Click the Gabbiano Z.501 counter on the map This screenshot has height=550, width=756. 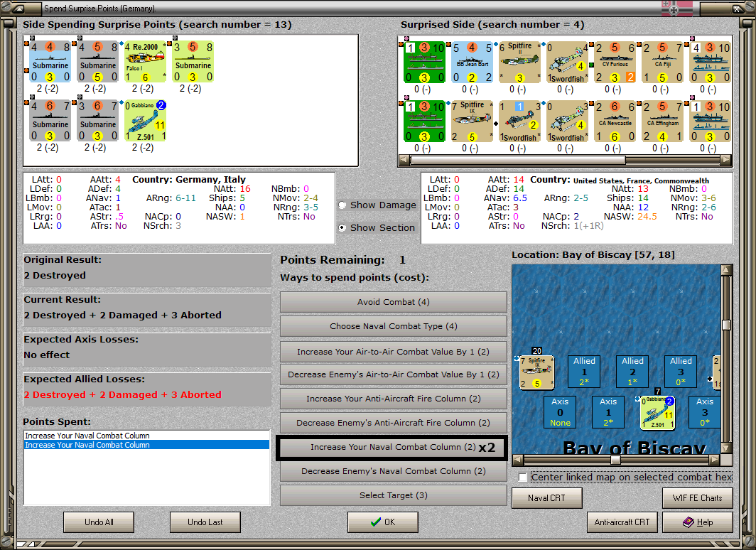[658, 413]
